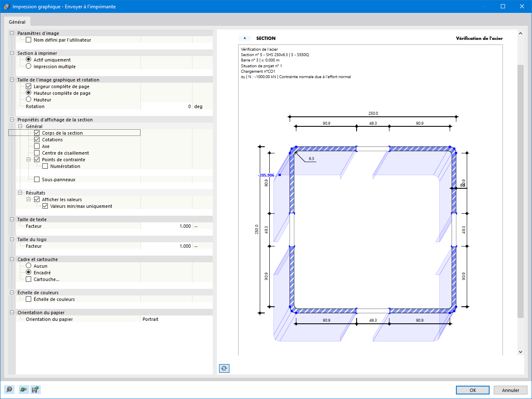Screen dimensions: 532x399
Task: Toggle 'Cotations' checkbox
Action: [37, 140]
